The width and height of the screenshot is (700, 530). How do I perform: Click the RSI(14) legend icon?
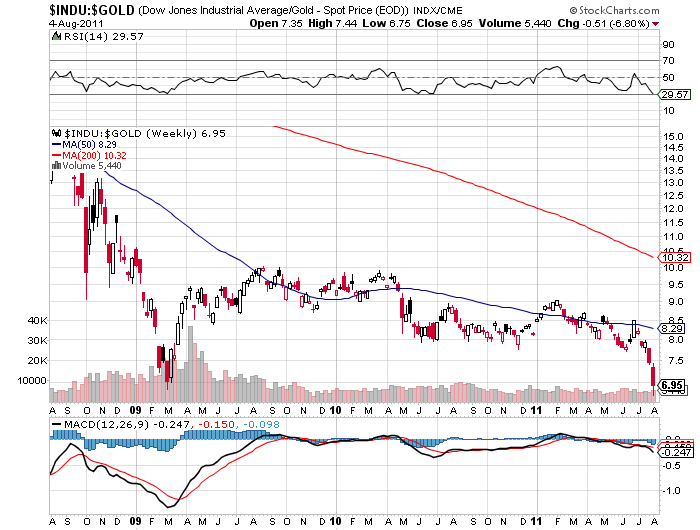coord(56,36)
